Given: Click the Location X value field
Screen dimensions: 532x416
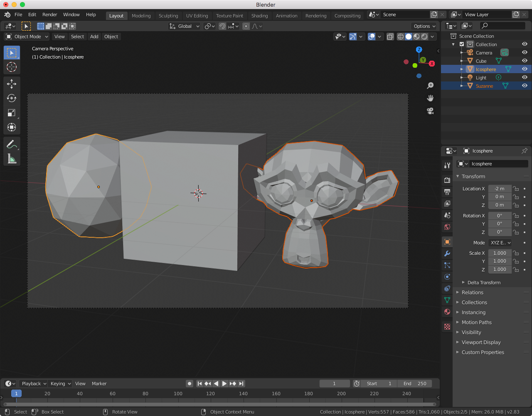Looking at the screenshot, I should coord(499,189).
